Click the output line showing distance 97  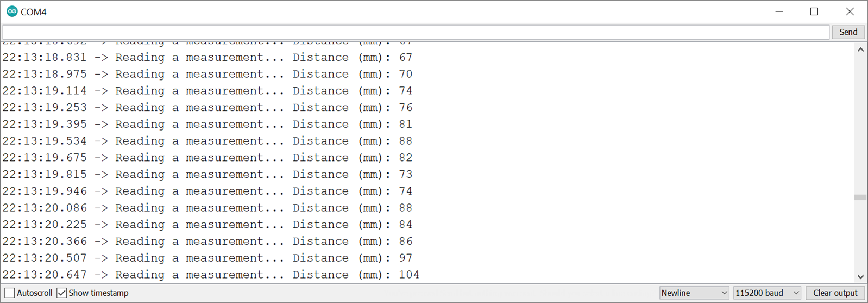click(x=207, y=258)
